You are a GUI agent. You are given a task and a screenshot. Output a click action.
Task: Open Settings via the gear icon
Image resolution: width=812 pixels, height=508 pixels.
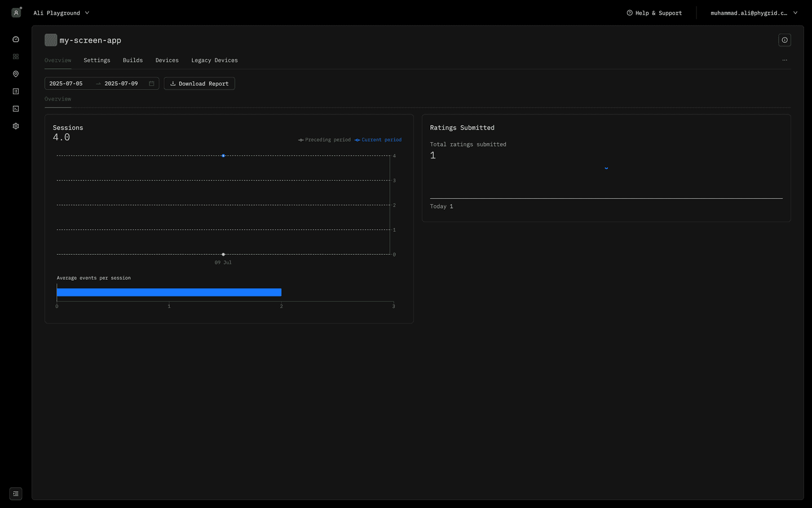click(15, 126)
